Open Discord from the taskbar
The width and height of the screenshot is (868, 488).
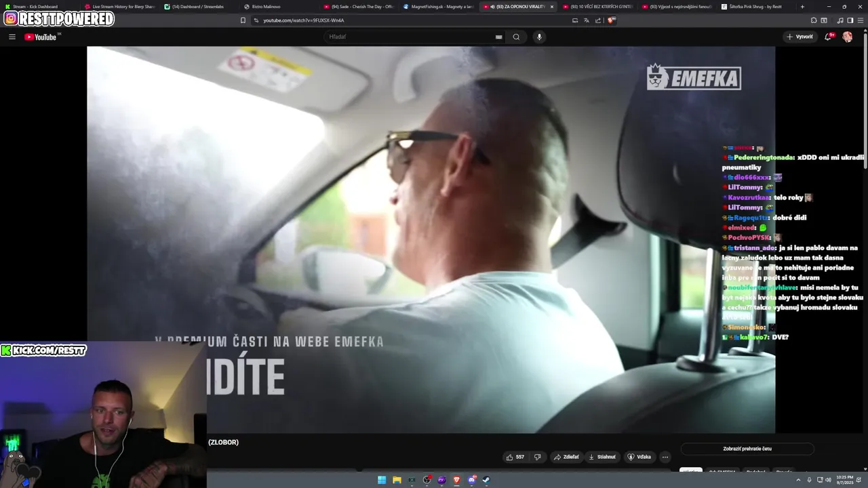click(471, 480)
